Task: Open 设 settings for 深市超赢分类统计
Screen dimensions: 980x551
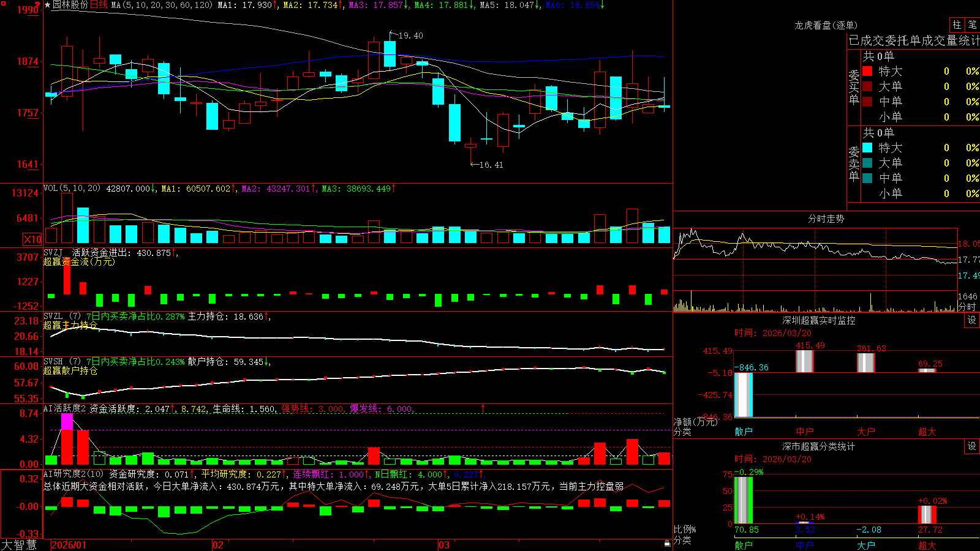Action: (x=972, y=446)
